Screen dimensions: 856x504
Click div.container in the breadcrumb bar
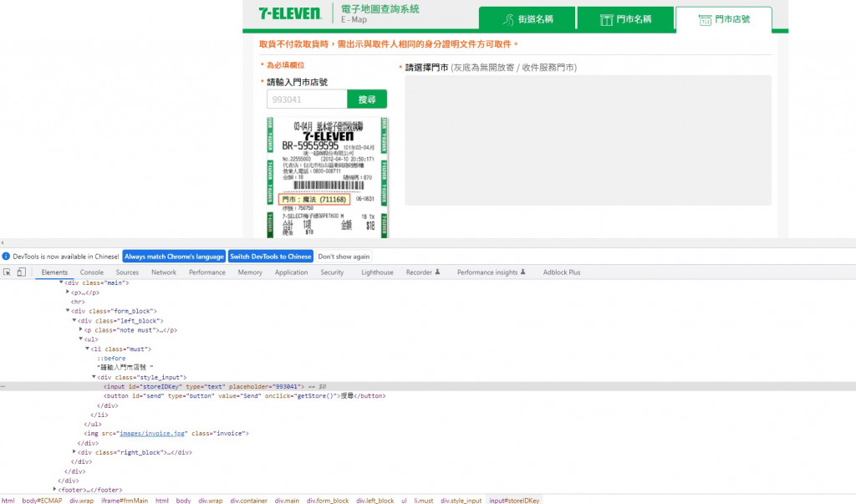point(249,500)
